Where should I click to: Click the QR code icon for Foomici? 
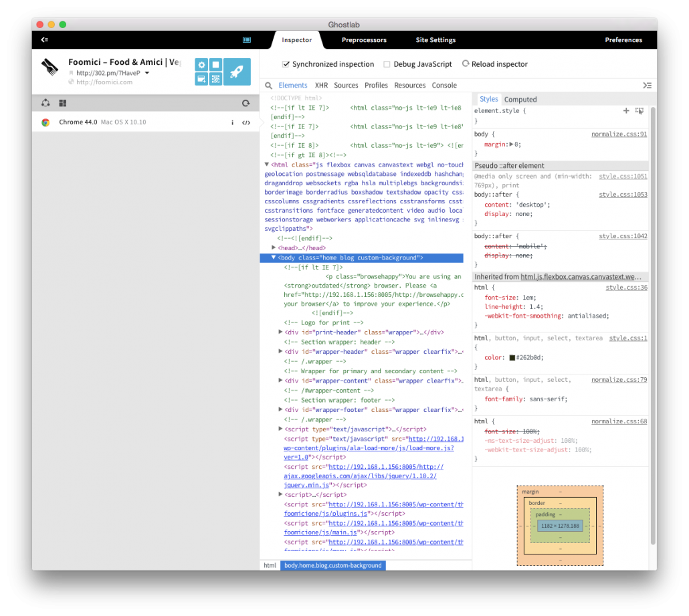coord(215,79)
